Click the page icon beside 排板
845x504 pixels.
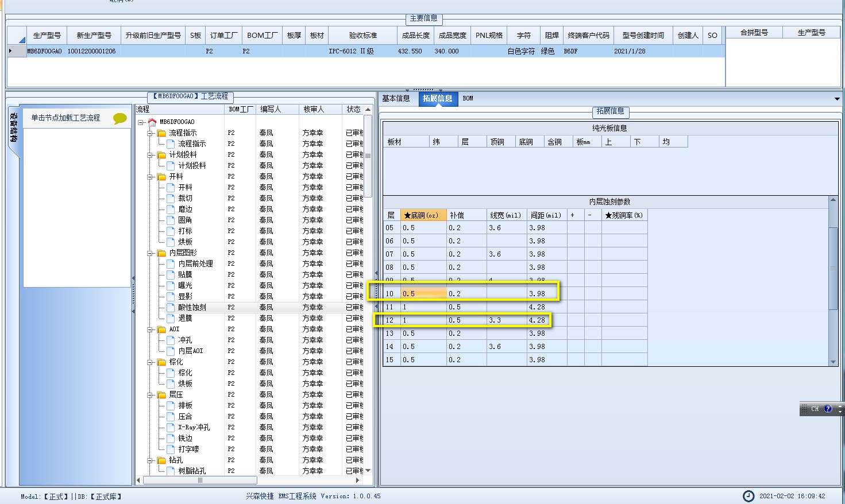pyautogui.click(x=171, y=405)
